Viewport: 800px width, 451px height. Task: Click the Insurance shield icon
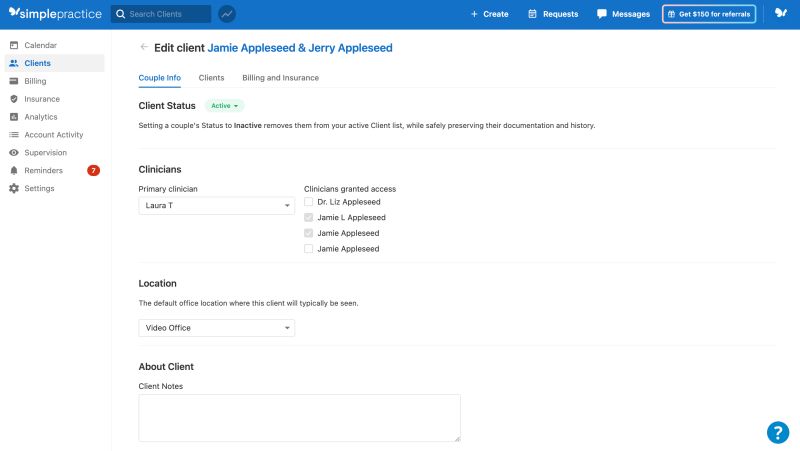click(x=14, y=99)
